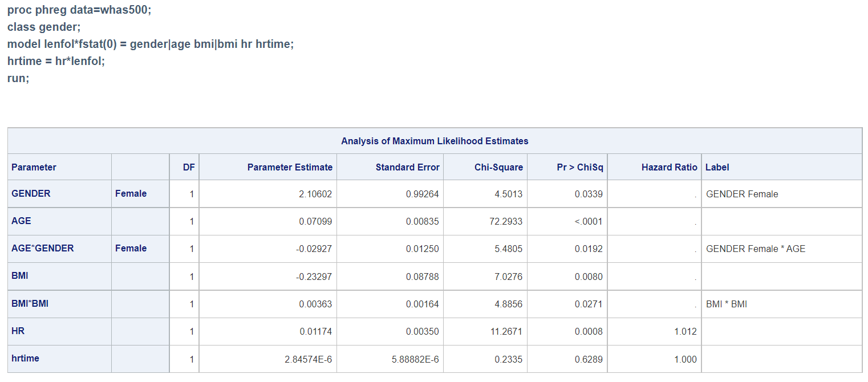Click the 'Pr > ChiSq' column header
Image resolution: width=868 pixels, height=382 pixels.
581,167
